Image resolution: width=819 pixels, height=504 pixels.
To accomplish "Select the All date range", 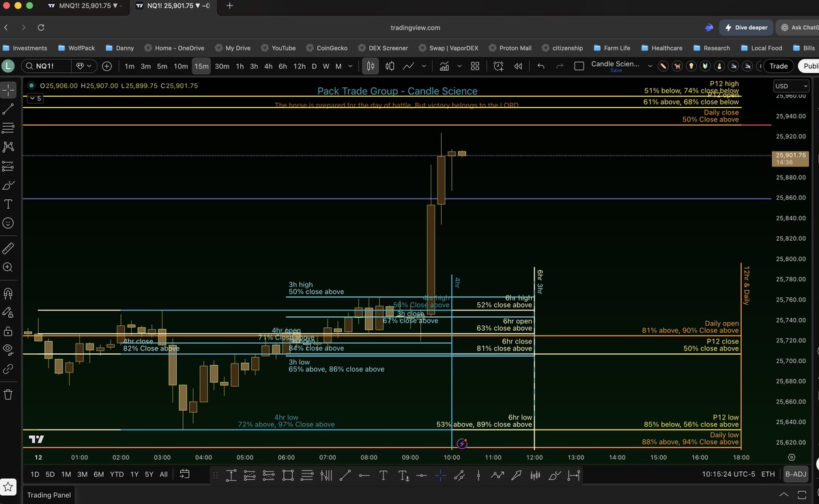I will pos(163,474).
